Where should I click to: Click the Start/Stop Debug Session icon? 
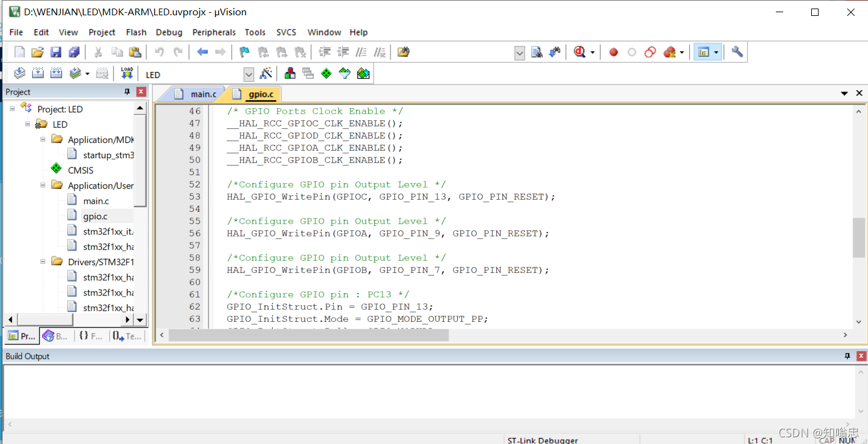[580, 52]
